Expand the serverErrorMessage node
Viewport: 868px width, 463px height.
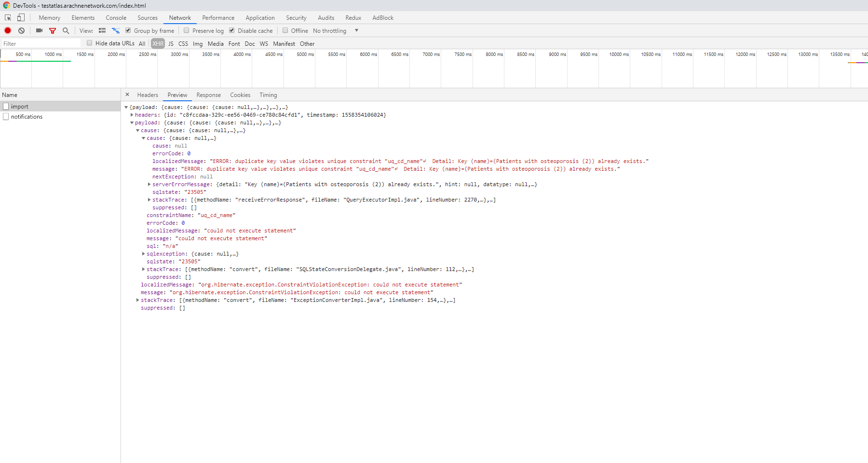point(149,184)
